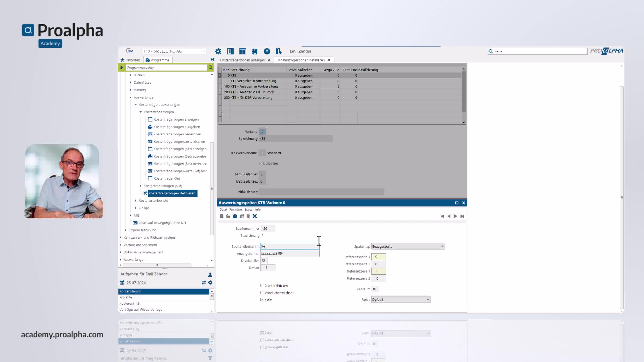
Task: Uncheck the aktiv checkbox
Action: (x=262, y=299)
